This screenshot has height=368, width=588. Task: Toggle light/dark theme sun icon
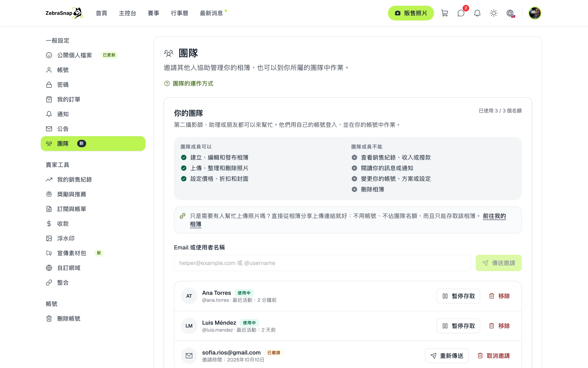pyautogui.click(x=493, y=13)
